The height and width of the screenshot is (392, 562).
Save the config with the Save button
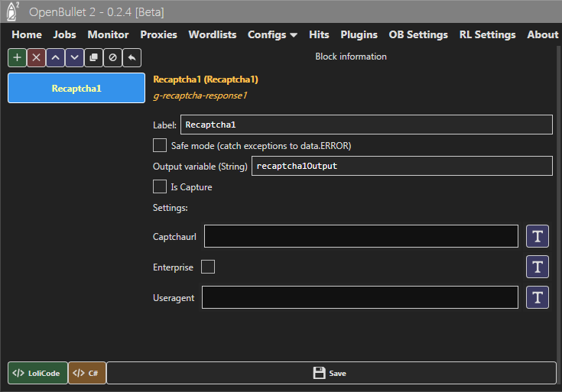tap(332, 373)
